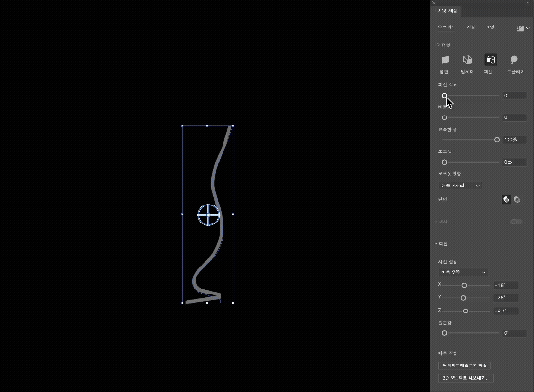Click the taper percentage field
Viewport: 534px width, 392px height.
(514, 139)
